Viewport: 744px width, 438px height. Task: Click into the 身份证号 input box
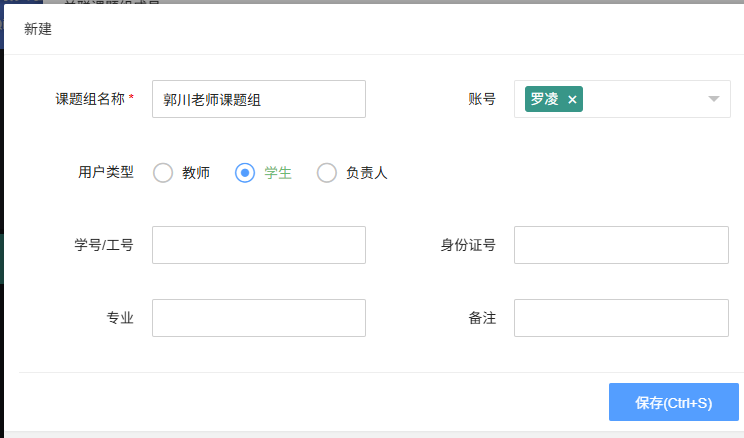point(621,245)
